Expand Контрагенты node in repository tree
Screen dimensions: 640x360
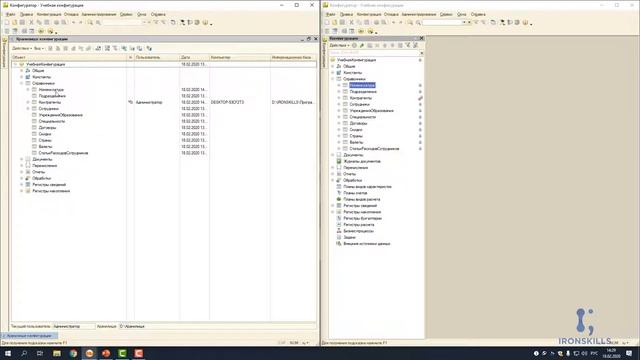[28, 102]
